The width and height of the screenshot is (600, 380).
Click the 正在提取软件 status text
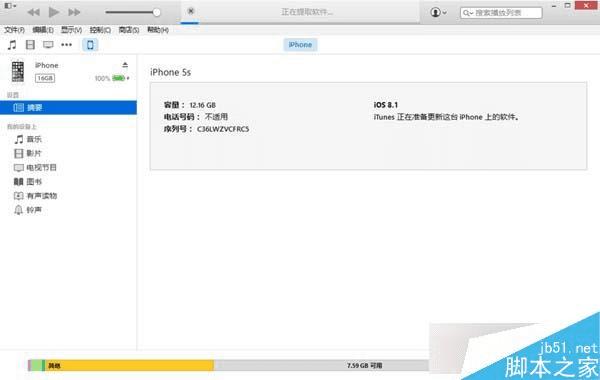[307, 12]
